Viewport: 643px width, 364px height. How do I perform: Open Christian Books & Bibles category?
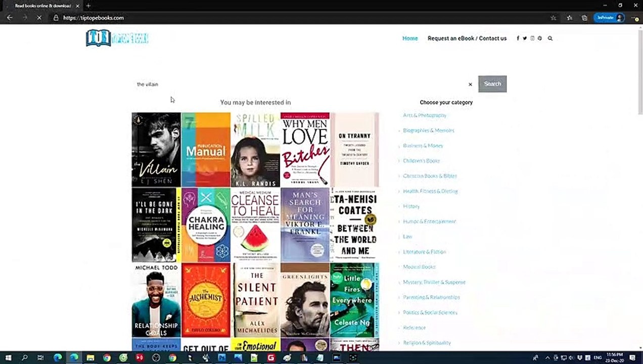(430, 176)
